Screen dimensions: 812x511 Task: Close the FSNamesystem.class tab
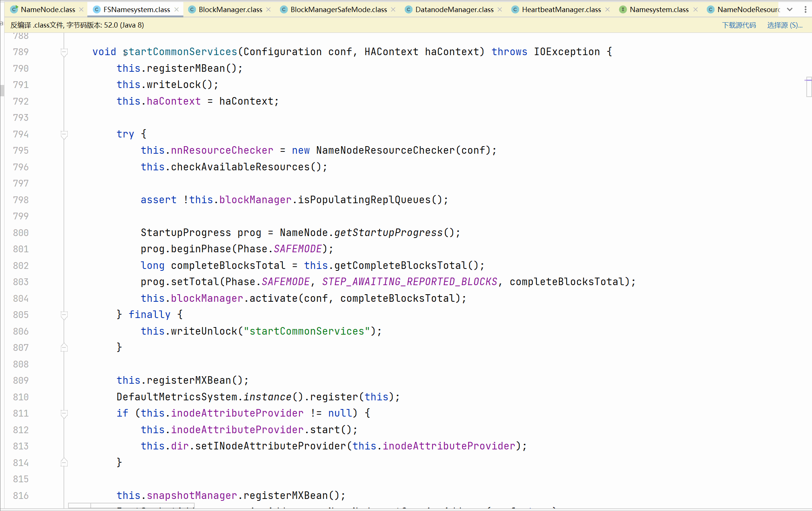[177, 9]
